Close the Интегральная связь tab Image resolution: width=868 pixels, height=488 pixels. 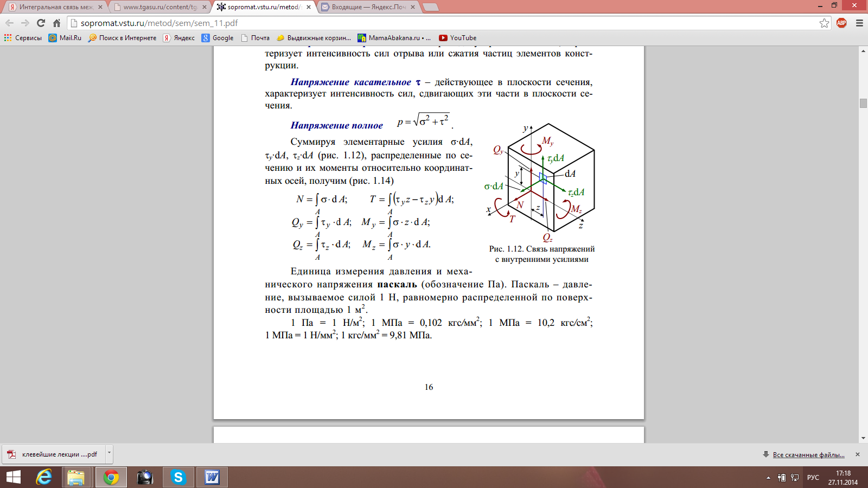100,7
